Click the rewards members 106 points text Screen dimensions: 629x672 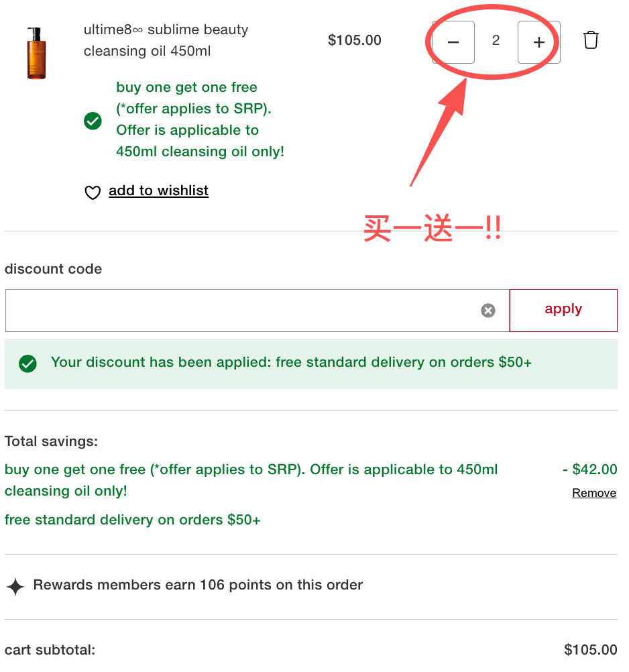point(198,585)
